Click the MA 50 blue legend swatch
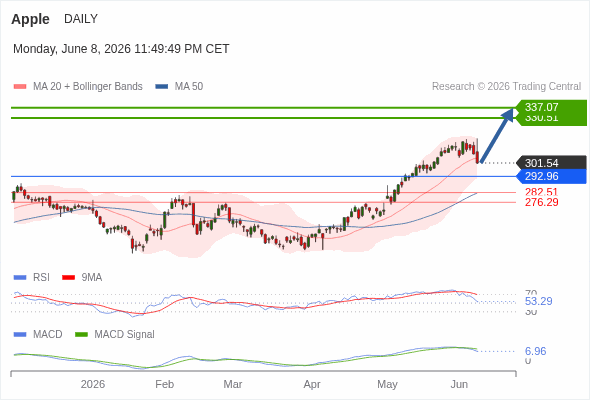The image size is (590, 400). pyautogui.click(x=161, y=87)
